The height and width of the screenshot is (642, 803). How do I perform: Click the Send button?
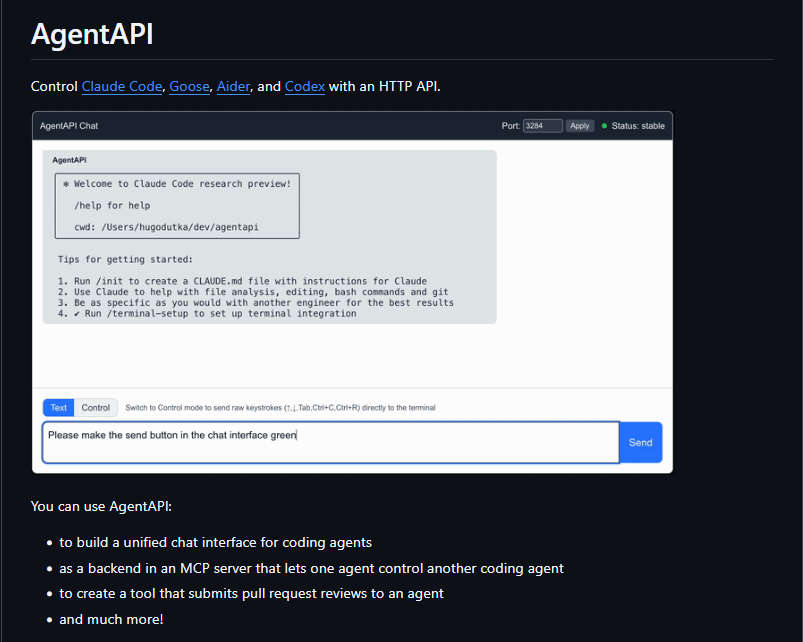point(641,442)
